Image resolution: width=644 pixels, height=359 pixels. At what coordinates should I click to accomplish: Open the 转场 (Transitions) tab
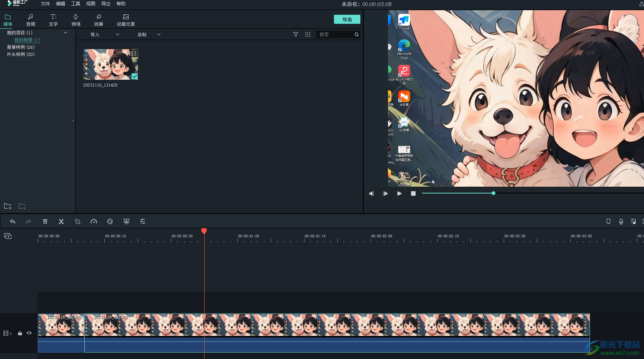76,20
